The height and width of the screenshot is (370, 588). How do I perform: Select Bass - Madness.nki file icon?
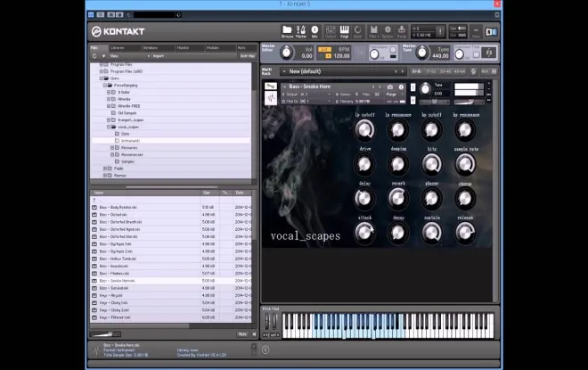[x=94, y=273]
